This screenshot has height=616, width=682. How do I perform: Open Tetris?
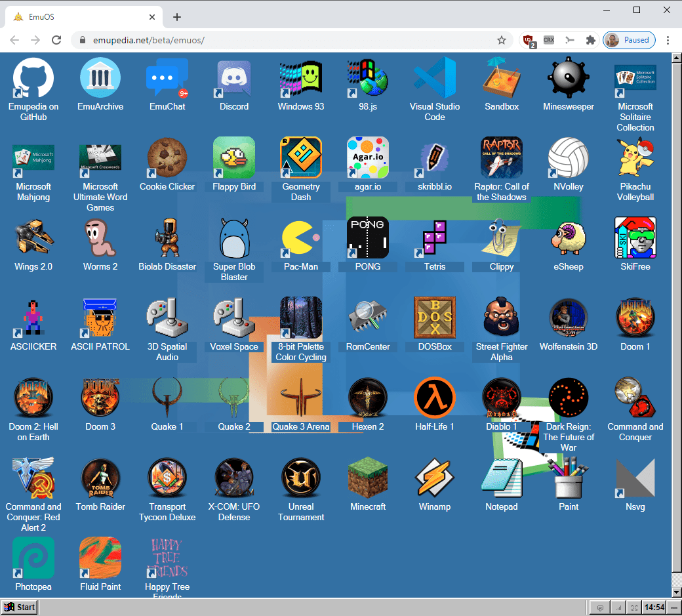(x=435, y=237)
